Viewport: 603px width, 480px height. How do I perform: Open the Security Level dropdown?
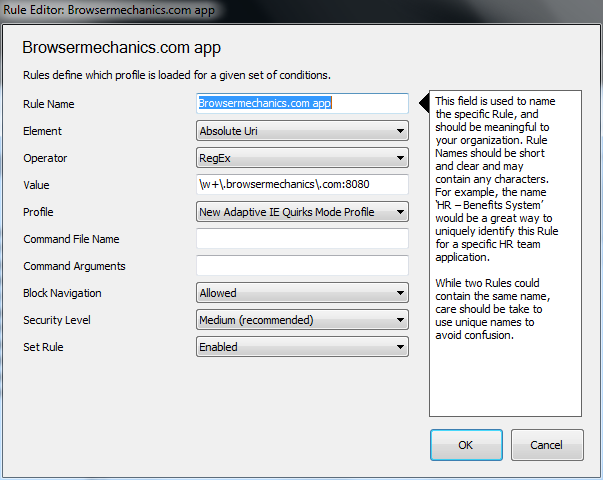(302, 320)
